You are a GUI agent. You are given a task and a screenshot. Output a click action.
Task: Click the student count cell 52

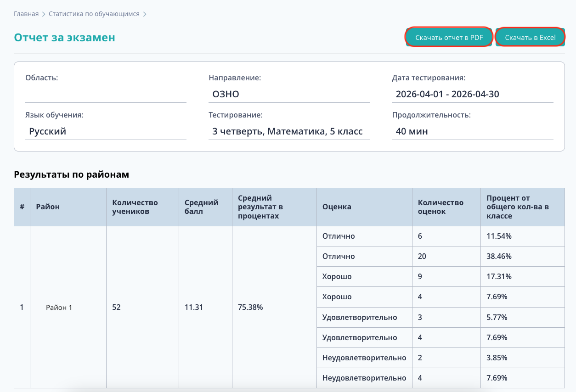tap(142, 308)
